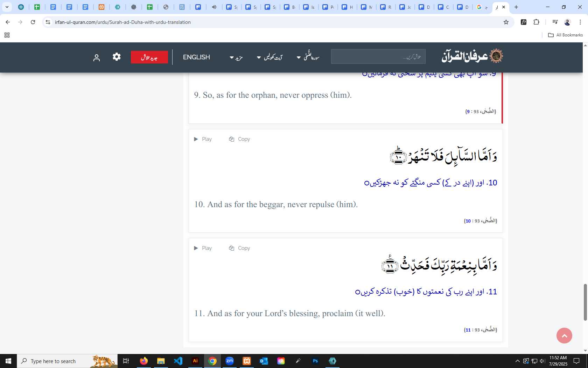Click the user account icon in site header
The image size is (588, 368).
(97, 58)
